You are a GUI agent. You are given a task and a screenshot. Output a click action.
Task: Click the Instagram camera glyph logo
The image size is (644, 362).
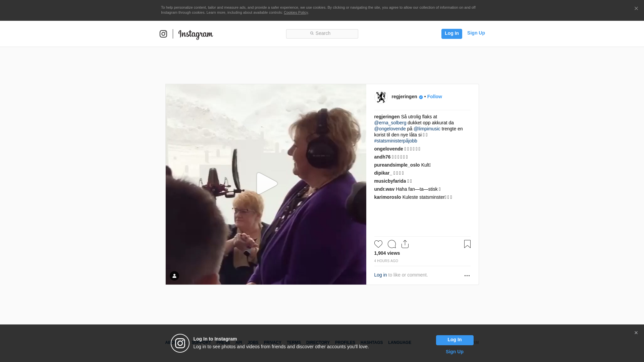coord(163,34)
